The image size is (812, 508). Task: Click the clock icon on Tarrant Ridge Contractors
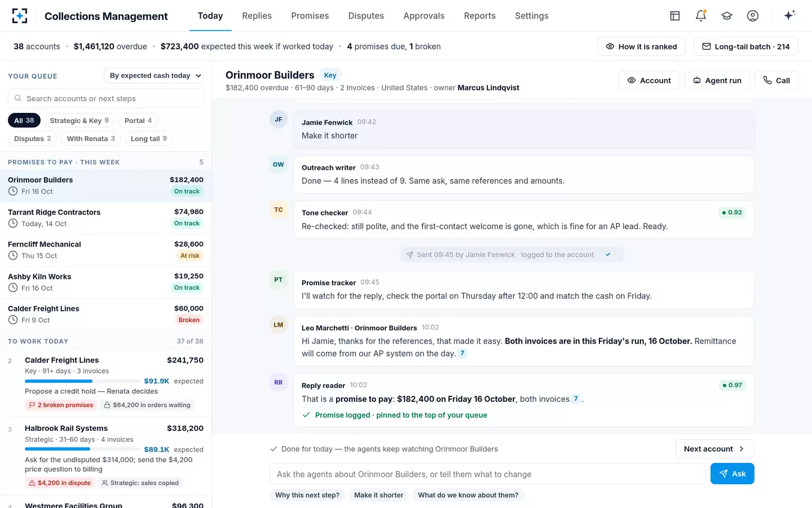coord(13,224)
